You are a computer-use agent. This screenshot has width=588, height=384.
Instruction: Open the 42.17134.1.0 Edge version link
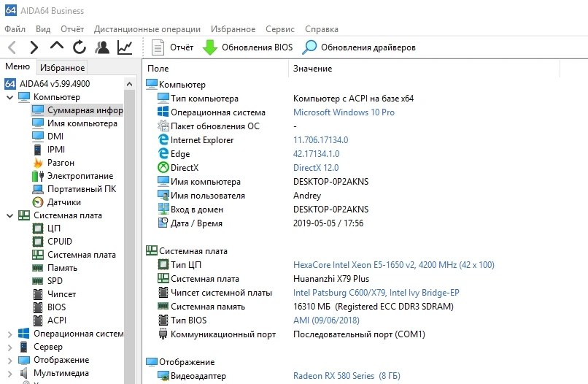pos(316,154)
